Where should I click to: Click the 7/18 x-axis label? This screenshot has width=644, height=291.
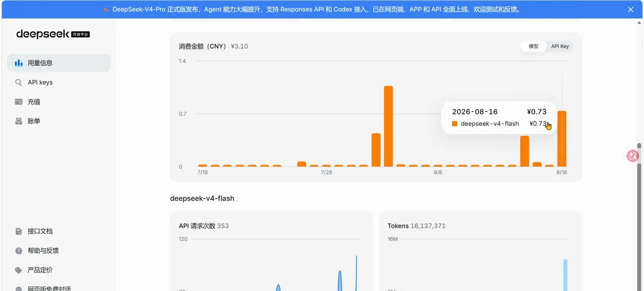(x=202, y=172)
